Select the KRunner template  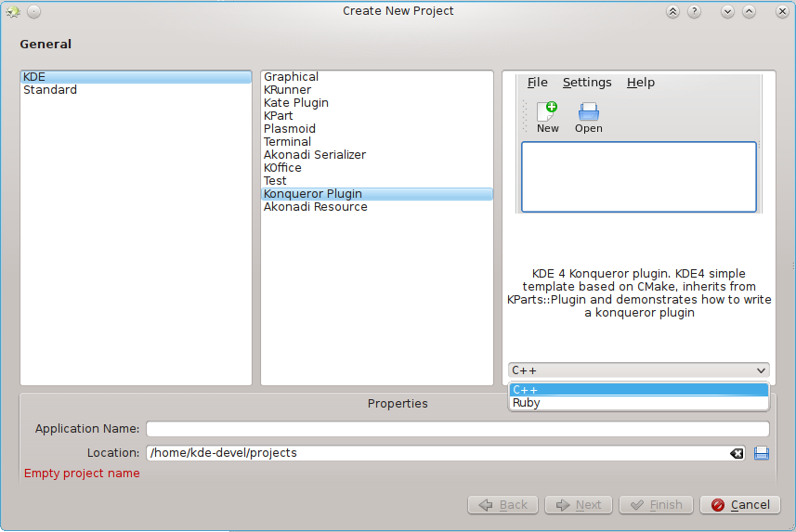[377, 90]
